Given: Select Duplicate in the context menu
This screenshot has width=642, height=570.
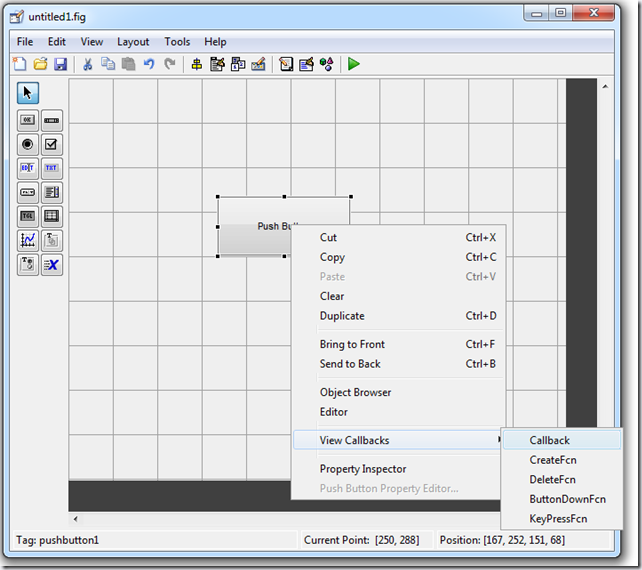Looking at the screenshot, I should [400, 316].
